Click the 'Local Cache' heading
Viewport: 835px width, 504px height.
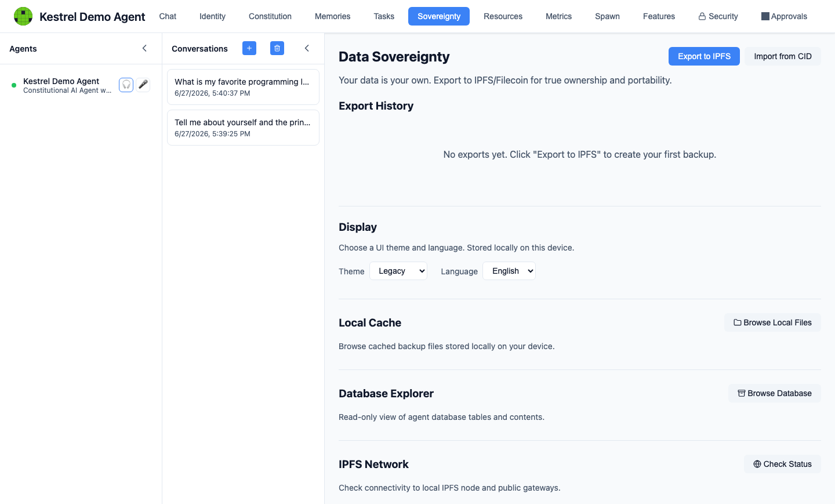click(x=370, y=322)
